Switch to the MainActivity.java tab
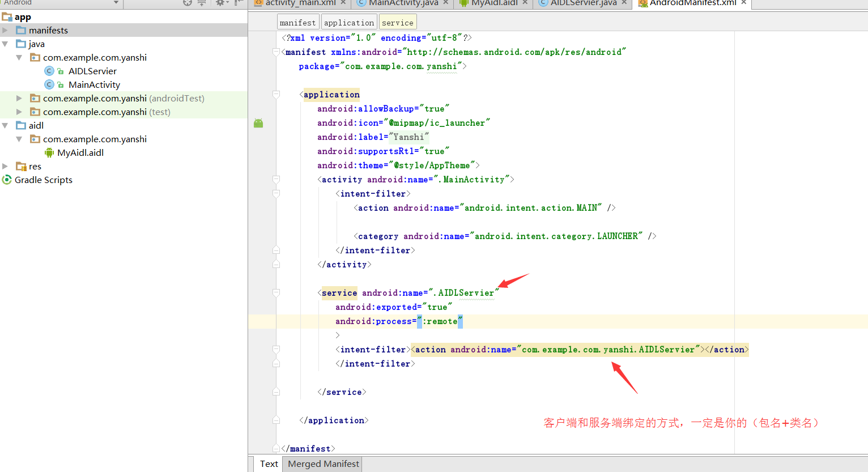The image size is (868, 472). click(403, 3)
